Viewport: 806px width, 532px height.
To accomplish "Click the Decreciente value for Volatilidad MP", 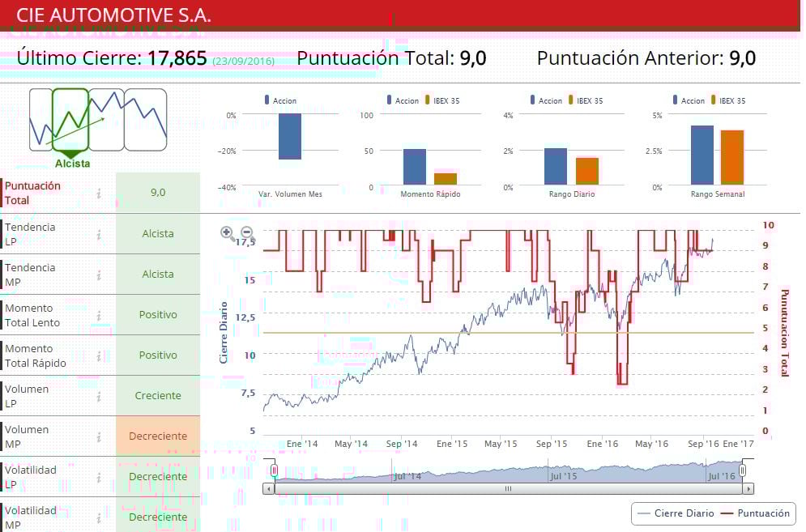I will (x=158, y=517).
